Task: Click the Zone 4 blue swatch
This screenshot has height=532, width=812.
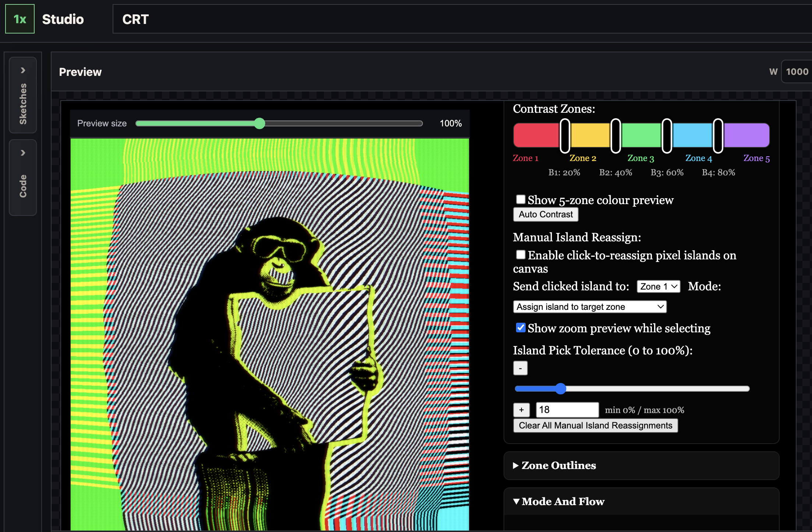Action: [x=692, y=135]
